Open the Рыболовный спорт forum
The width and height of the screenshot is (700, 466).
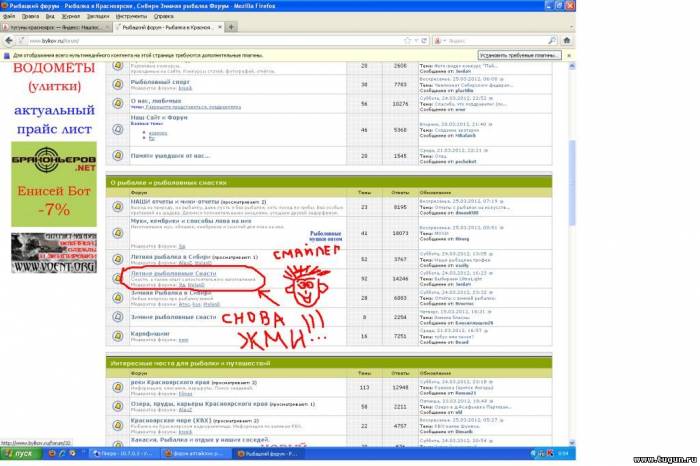click(x=160, y=82)
